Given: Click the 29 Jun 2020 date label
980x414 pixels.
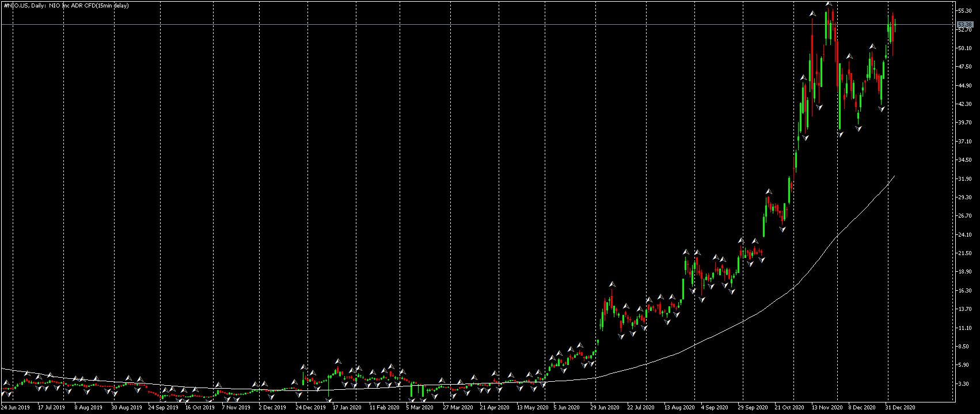Looking at the screenshot, I should click(605, 408).
